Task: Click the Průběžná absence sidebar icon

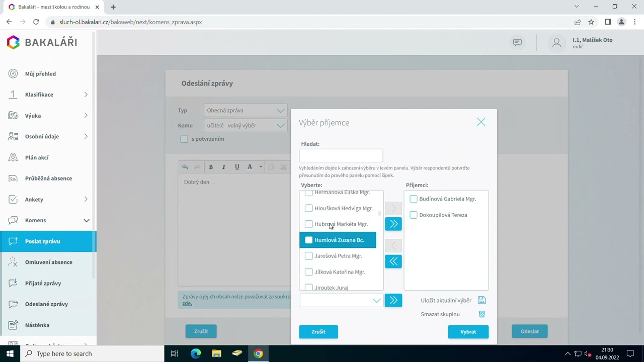Action: pyautogui.click(x=13, y=178)
